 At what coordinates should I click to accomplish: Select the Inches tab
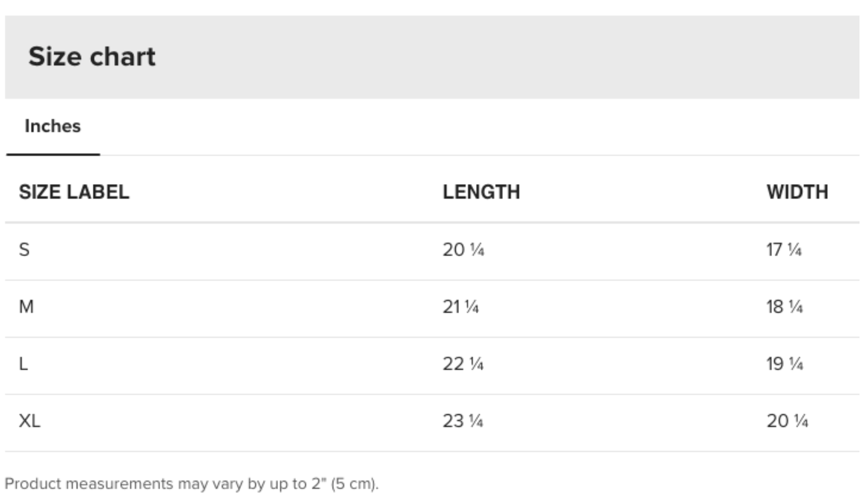tap(53, 126)
